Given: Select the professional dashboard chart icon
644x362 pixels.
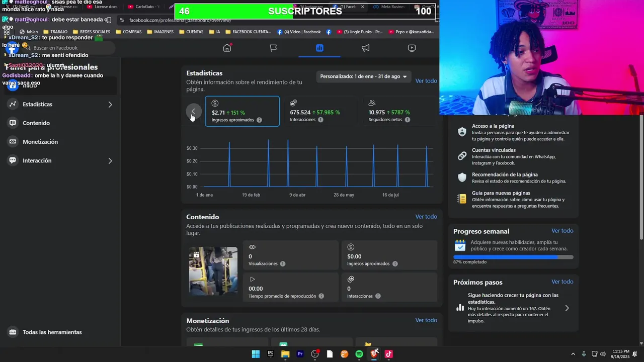Looking at the screenshot, I should [319, 48].
